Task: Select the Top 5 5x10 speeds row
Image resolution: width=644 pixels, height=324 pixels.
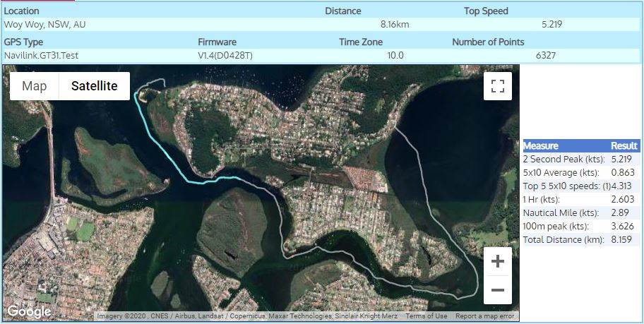Action: tap(580, 186)
